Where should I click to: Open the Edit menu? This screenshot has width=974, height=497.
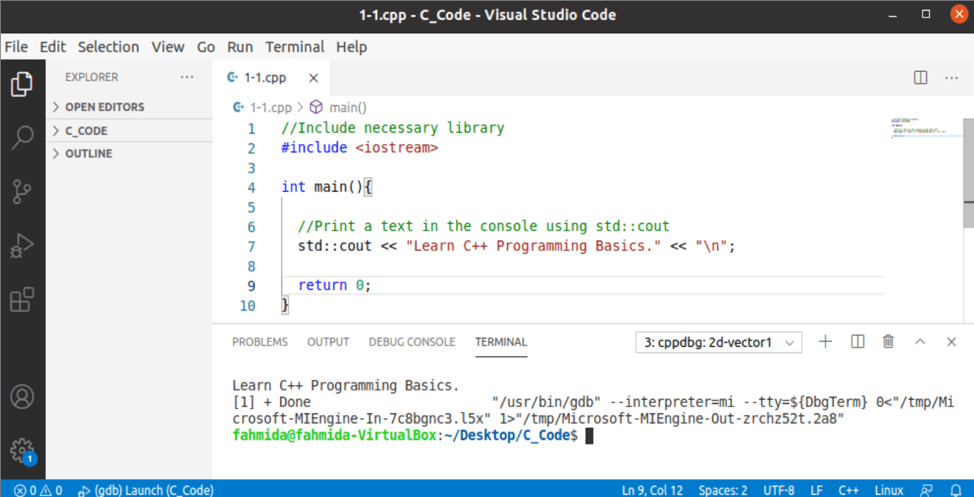[x=53, y=47]
